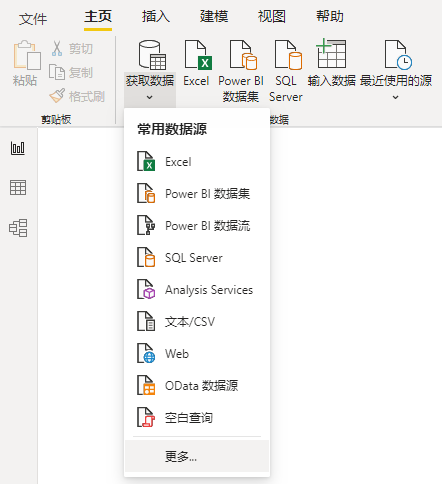Collapse the 获取数据 dropdown arrow
Image resolution: width=442 pixels, height=484 pixels.
coord(150,97)
